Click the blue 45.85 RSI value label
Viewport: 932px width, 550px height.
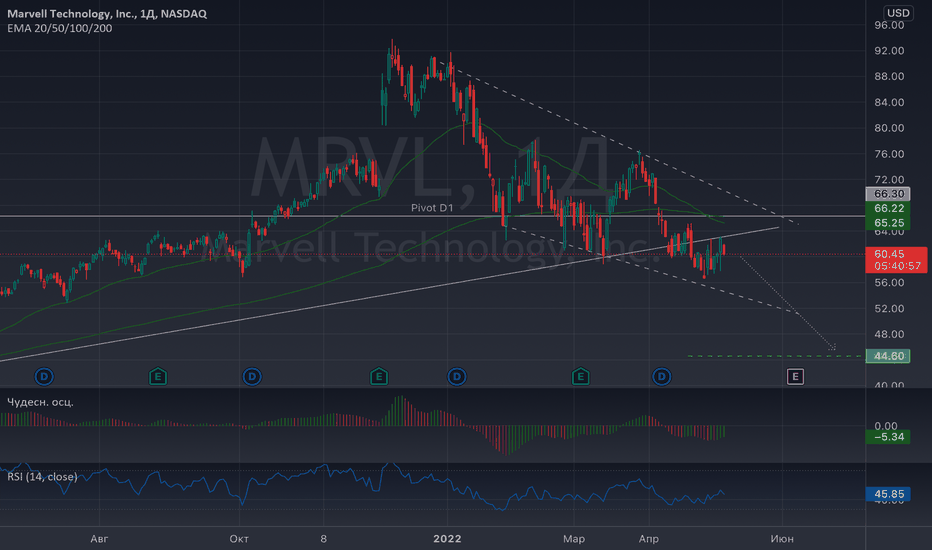click(888, 494)
